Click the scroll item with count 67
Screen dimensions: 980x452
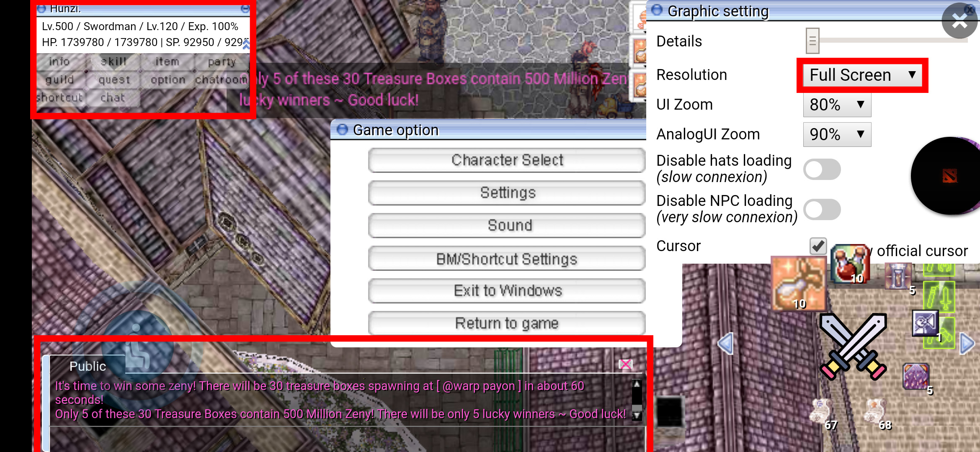pos(822,412)
